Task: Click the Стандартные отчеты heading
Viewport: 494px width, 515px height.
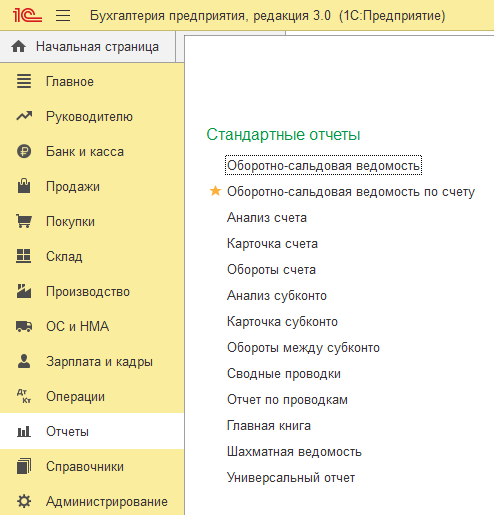Action: [x=283, y=135]
